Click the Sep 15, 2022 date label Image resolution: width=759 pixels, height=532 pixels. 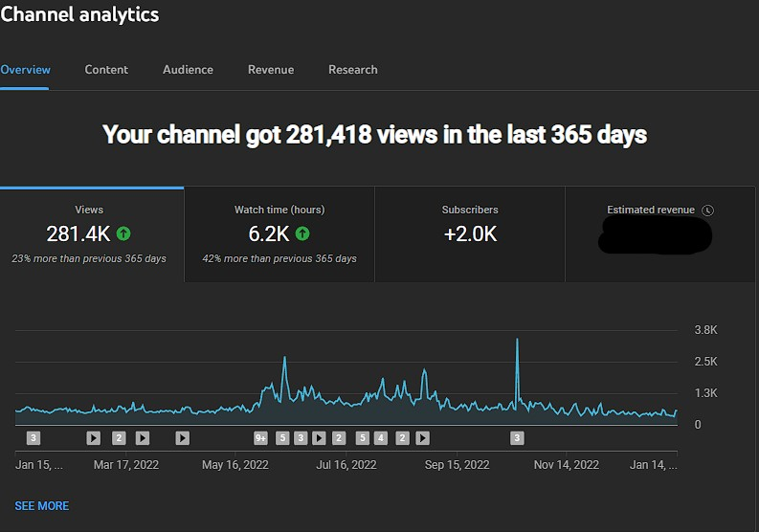(x=457, y=465)
